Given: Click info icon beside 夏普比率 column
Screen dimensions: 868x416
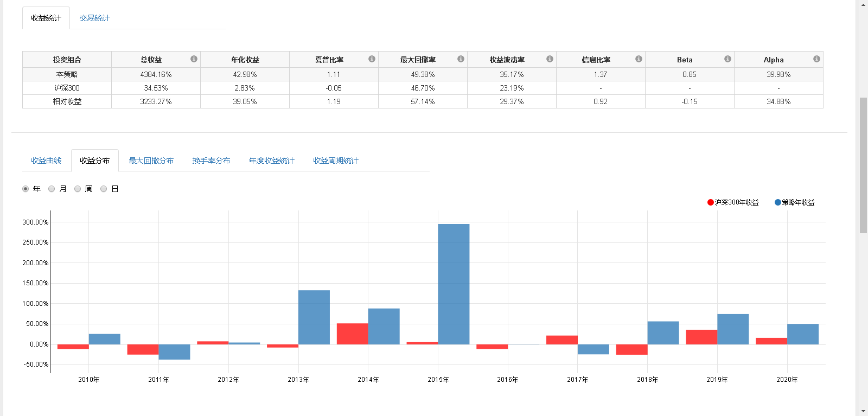Looking at the screenshot, I should pyautogui.click(x=372, y=59).
